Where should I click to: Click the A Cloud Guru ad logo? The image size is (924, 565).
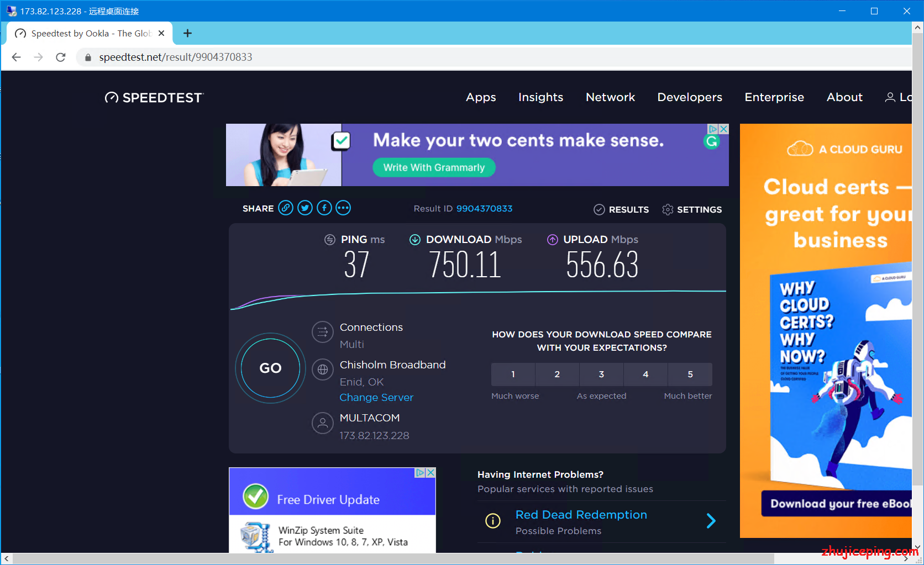click(x=845, y=149)
